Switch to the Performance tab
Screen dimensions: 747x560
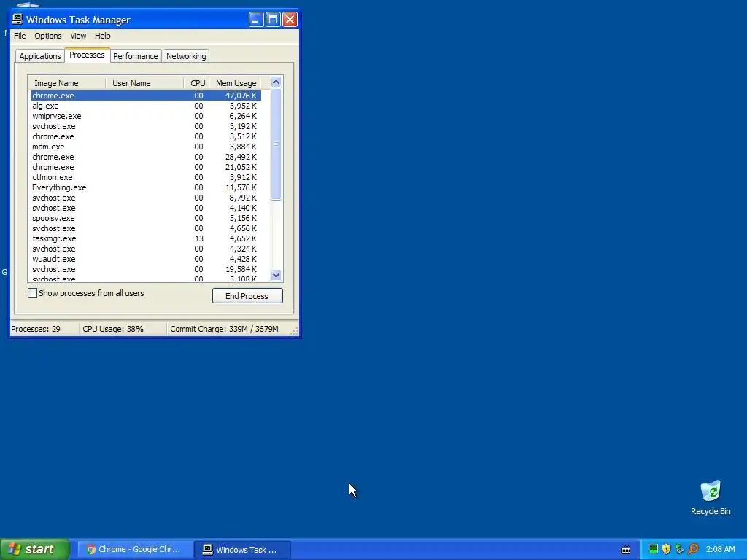135,56
